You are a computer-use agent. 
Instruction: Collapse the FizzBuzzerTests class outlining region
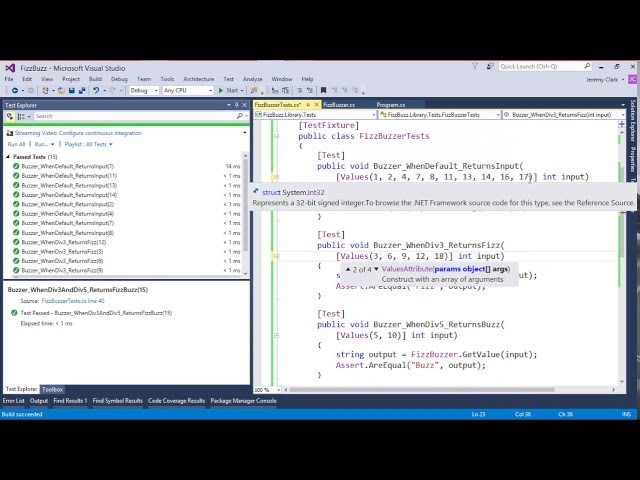click(x=276, y=136)
